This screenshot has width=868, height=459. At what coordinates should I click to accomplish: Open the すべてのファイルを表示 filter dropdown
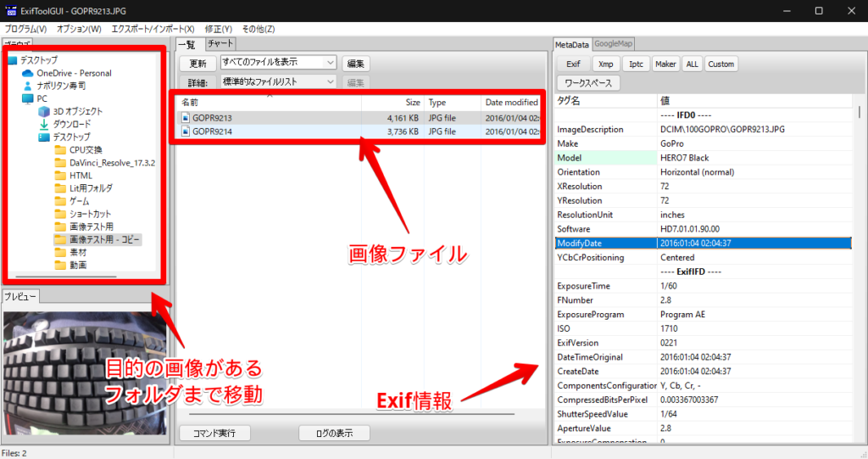(278, 62)
